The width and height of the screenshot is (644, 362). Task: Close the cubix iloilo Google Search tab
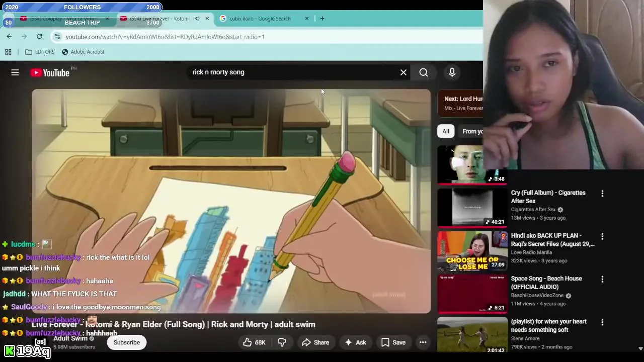(307, 19)
